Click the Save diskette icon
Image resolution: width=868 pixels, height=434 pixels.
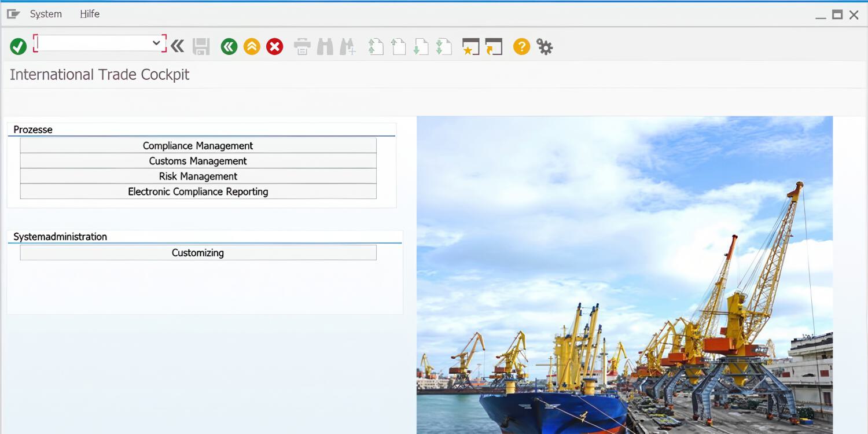tap(201, 46)
